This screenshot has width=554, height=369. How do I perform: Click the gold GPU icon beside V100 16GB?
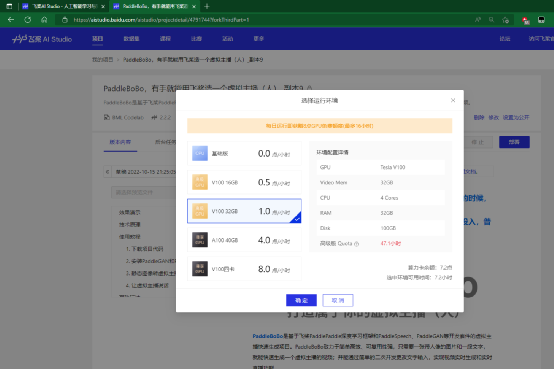pos(200,182)
